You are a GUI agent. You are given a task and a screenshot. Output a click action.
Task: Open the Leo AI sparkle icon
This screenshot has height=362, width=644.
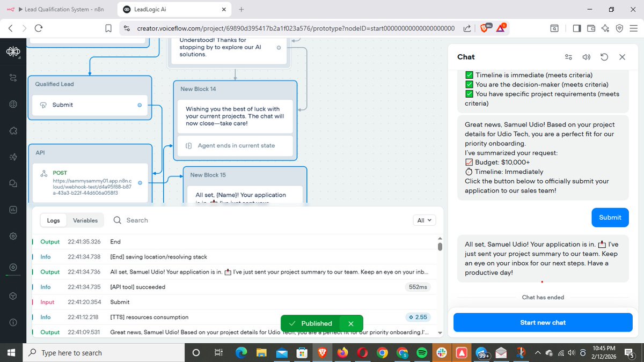click(605, 28)
